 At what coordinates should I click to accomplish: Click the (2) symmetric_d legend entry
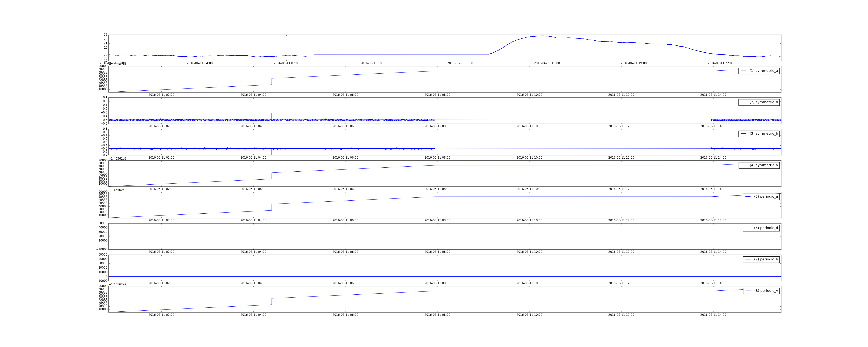tap(759, 102)
